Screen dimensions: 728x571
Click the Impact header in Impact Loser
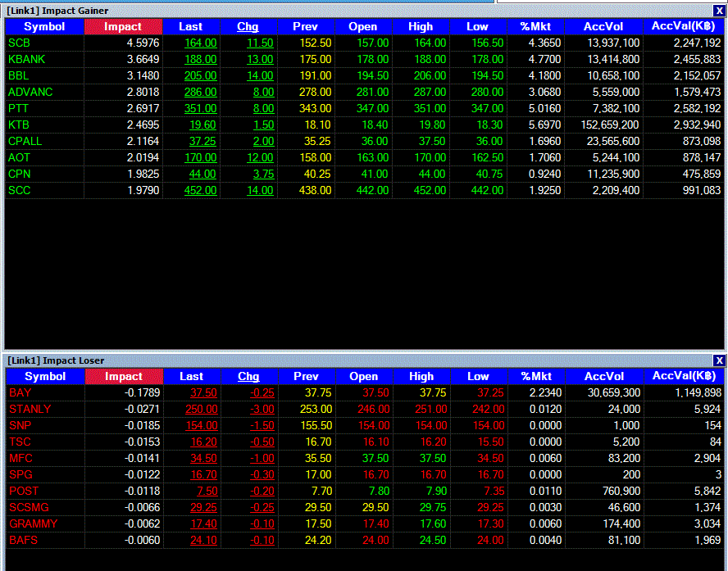coord(124,376)
